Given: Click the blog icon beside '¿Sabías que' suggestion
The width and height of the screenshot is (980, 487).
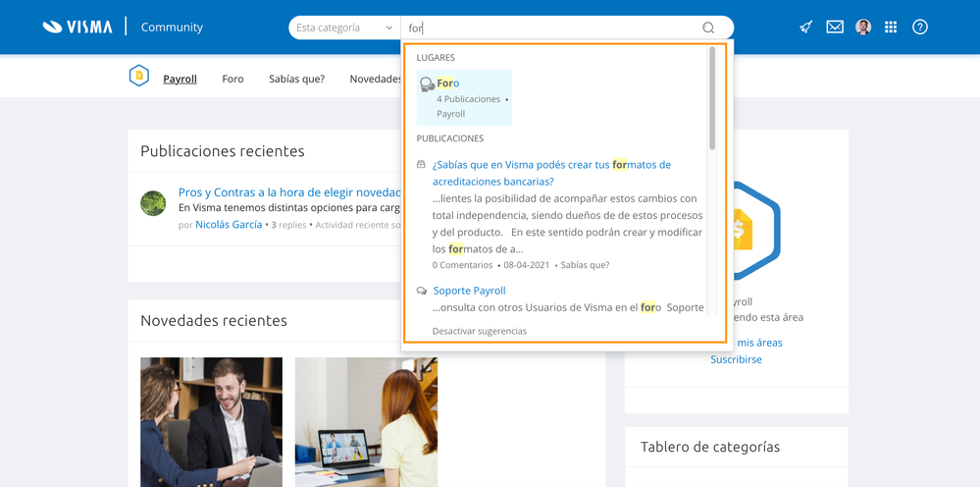Looking at the screenshot, I should [x=421, y=164].
